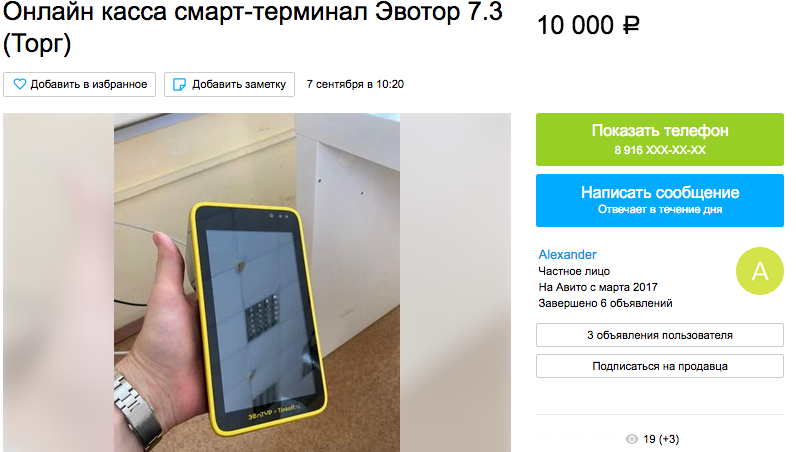Show the seller's phone number

pos(659,139)
